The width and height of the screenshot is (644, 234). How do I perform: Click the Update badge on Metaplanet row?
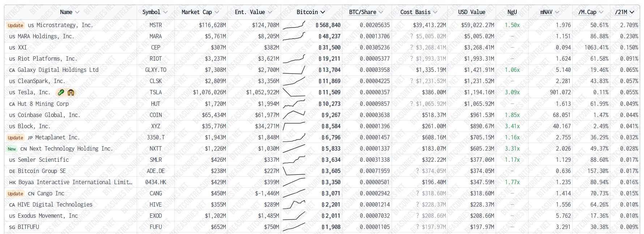click(x=16, y=138)
